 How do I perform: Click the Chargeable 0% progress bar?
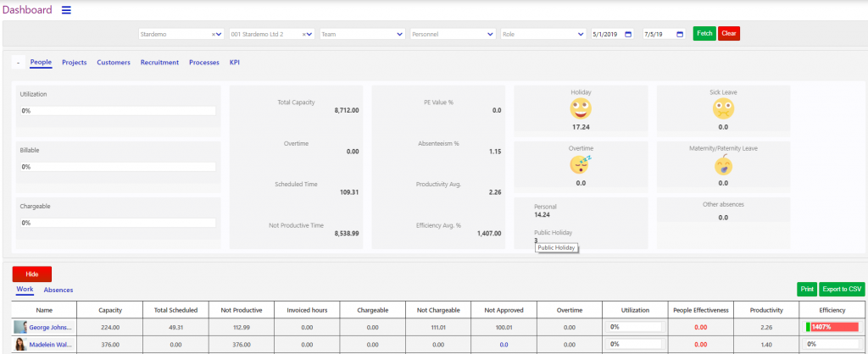tap(118, 223)
